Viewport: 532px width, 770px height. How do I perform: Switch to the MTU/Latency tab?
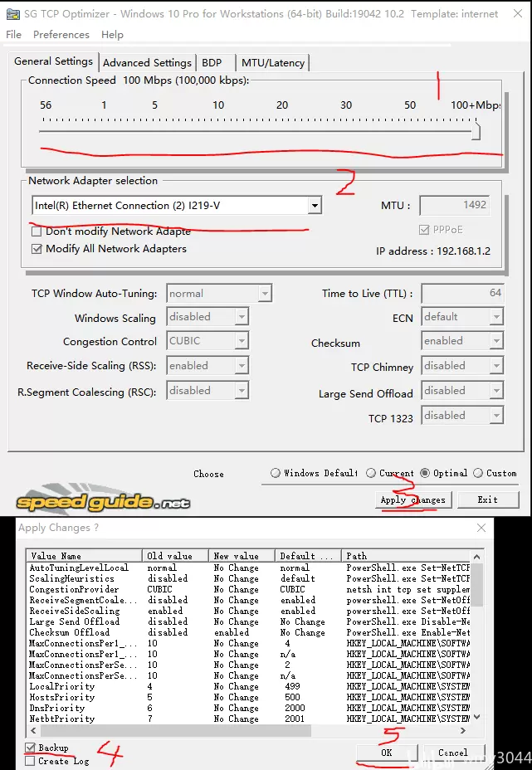tap(273, 63)
